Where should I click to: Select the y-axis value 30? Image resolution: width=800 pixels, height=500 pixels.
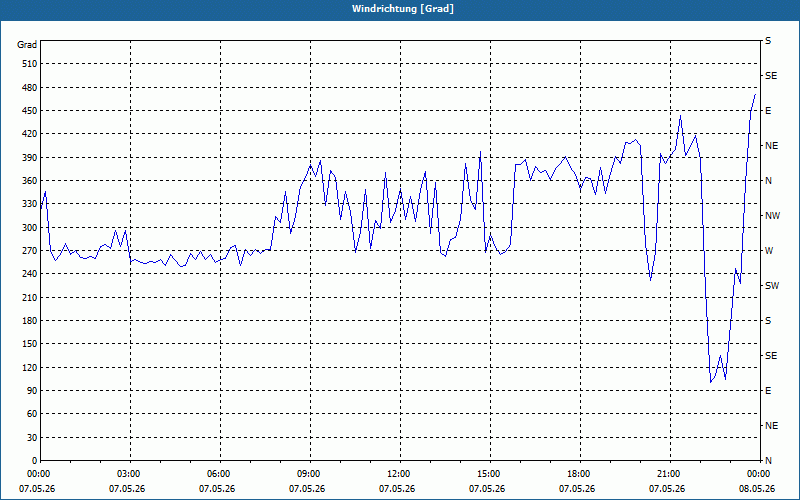click(32, 438)
